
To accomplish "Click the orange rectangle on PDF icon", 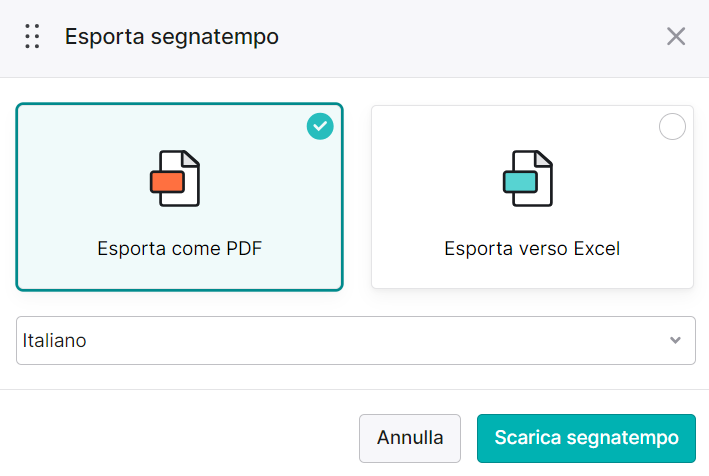I will click(x=167, y=182).
